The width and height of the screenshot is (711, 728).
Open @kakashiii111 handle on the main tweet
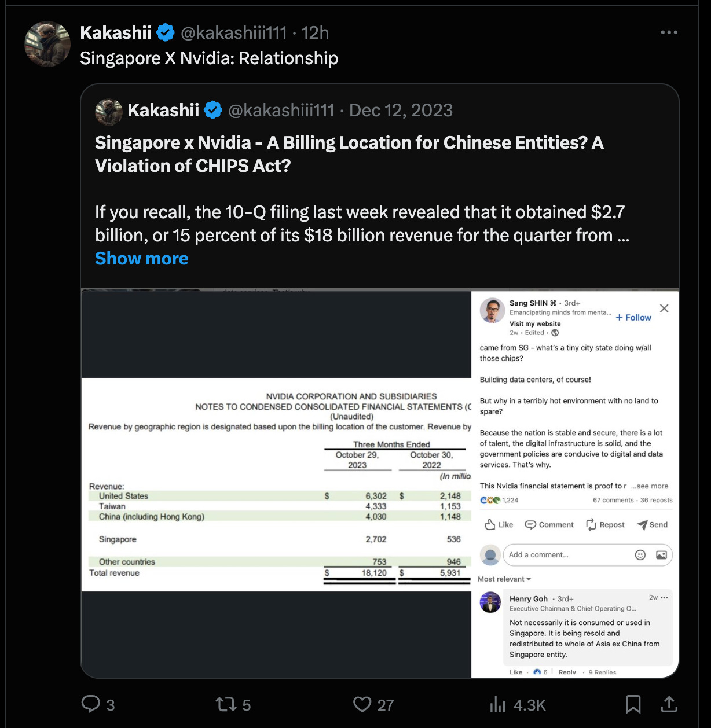click(234, 33)
